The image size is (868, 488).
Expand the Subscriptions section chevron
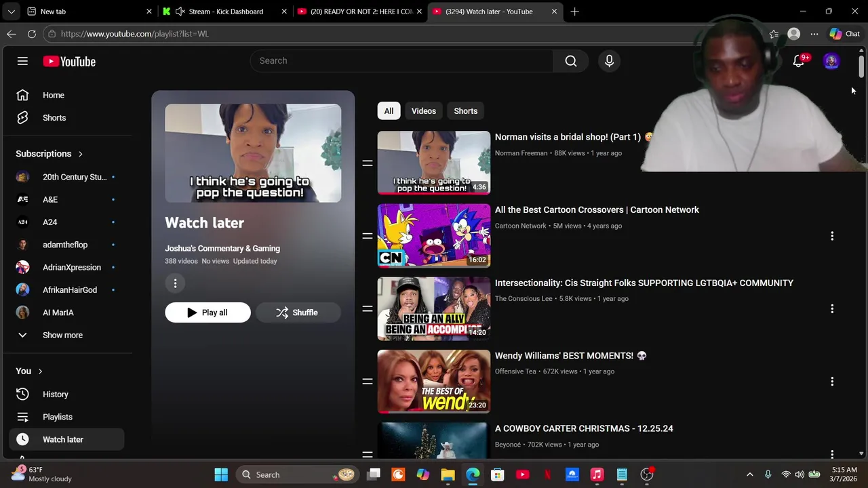[x=80, y=154]
